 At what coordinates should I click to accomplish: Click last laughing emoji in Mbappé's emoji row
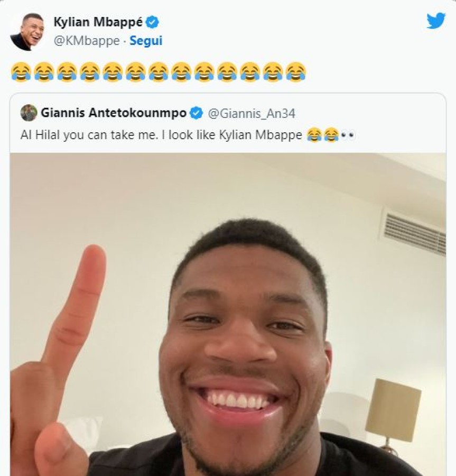[x=296, y=72]
